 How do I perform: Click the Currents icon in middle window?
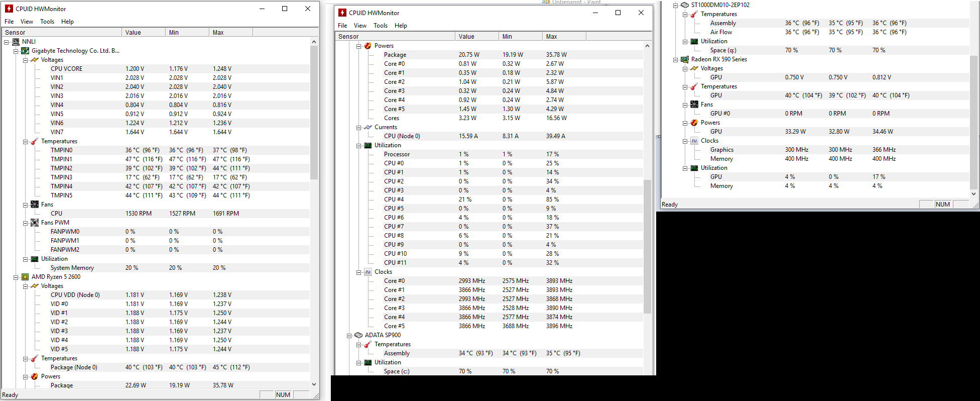click(368, 127)
